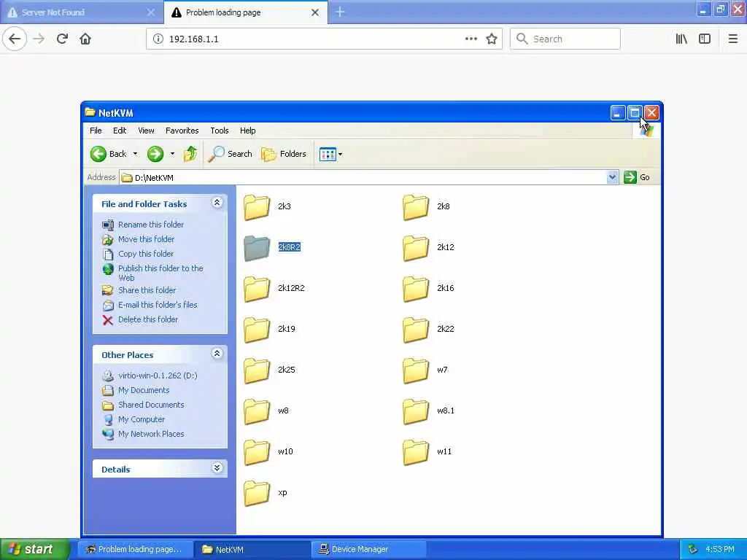Go to browser home page

pos(85,39)
